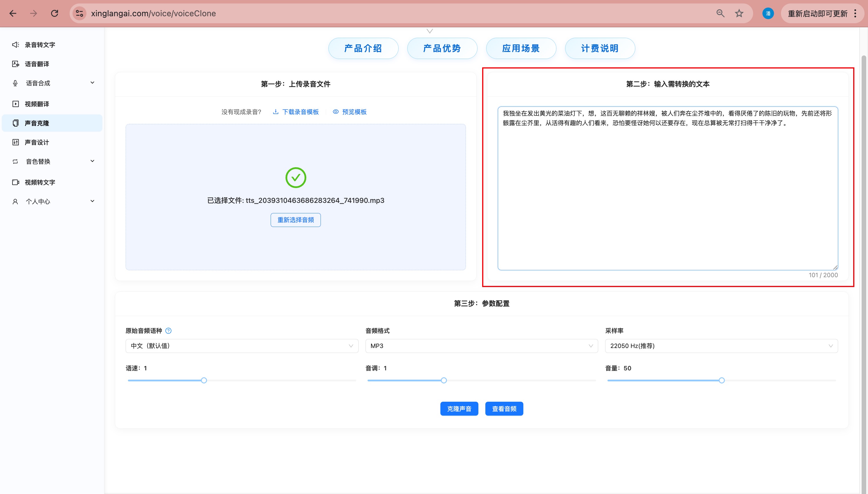Open the 音频格式 dropdown showing MP3

coord(482,346)
